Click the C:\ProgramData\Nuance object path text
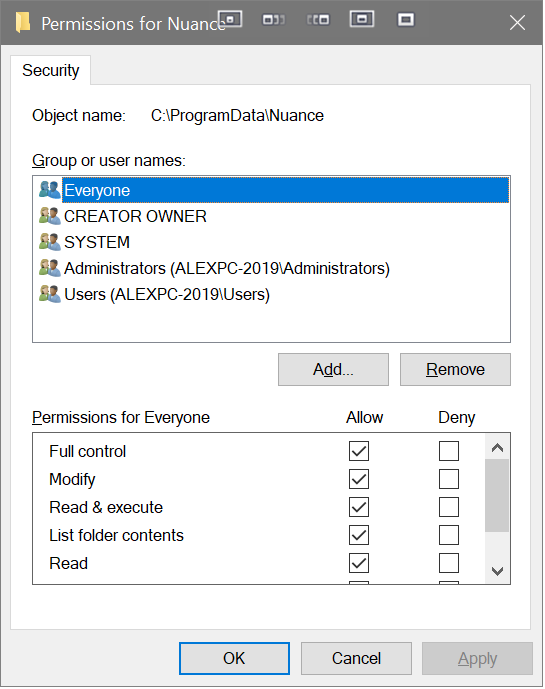 click(237, 116)
